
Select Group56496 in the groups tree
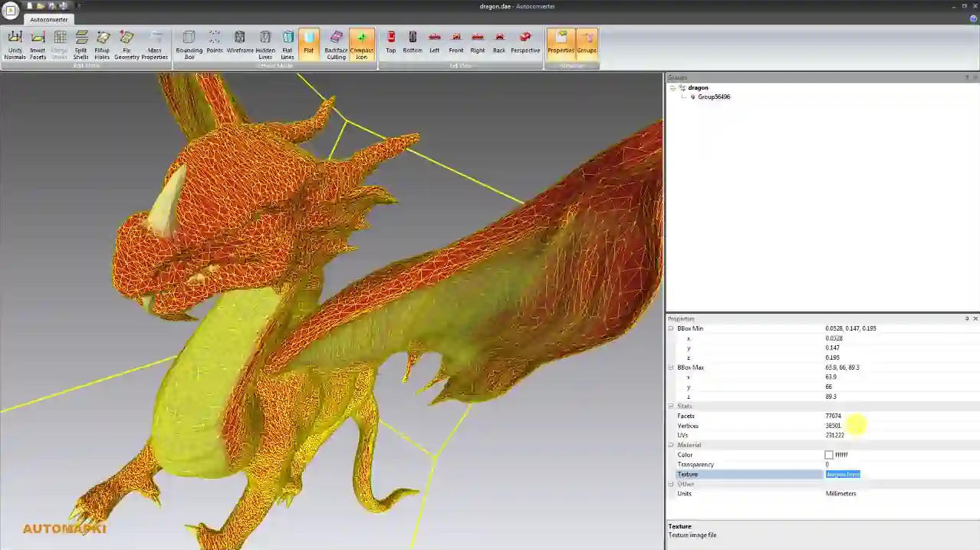pyautogui.click(x=713, y=97)
